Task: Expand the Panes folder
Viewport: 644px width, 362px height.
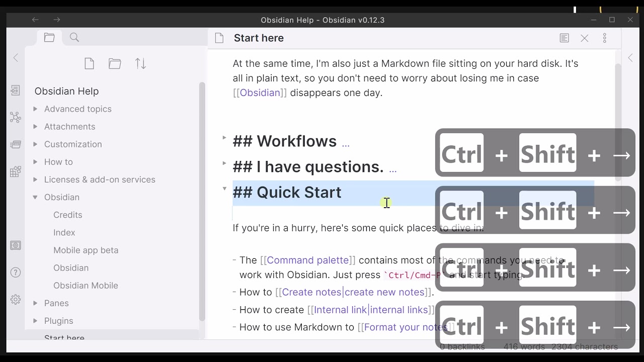Action: (35, 303)
